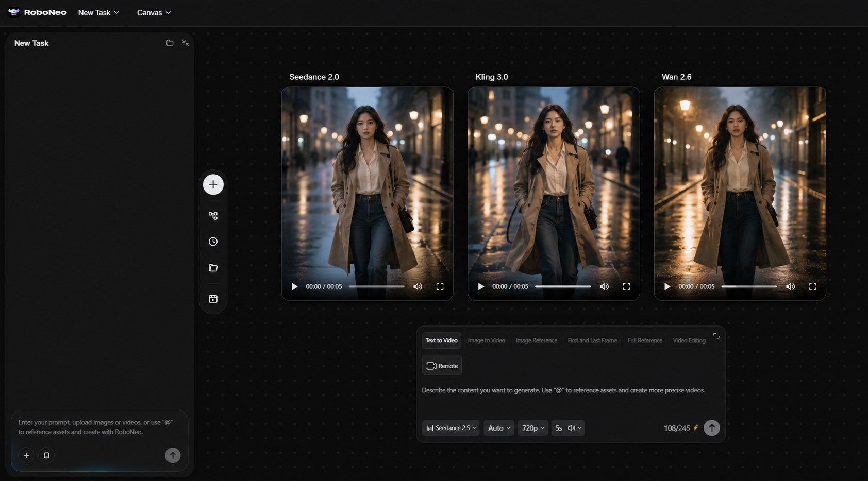The height and width of the screenshot is (481, 868).
Task: Click the Kling 3.0 time readout
Action: pos(510,286)
